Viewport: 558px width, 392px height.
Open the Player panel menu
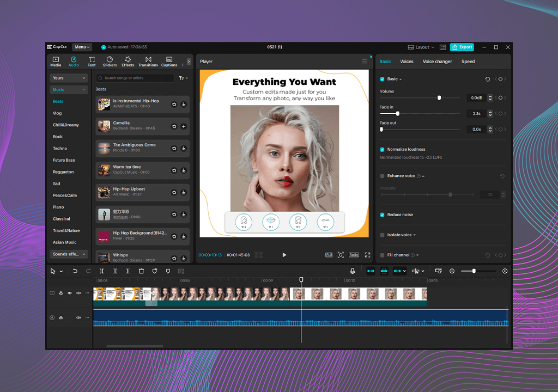pos(365,62)
